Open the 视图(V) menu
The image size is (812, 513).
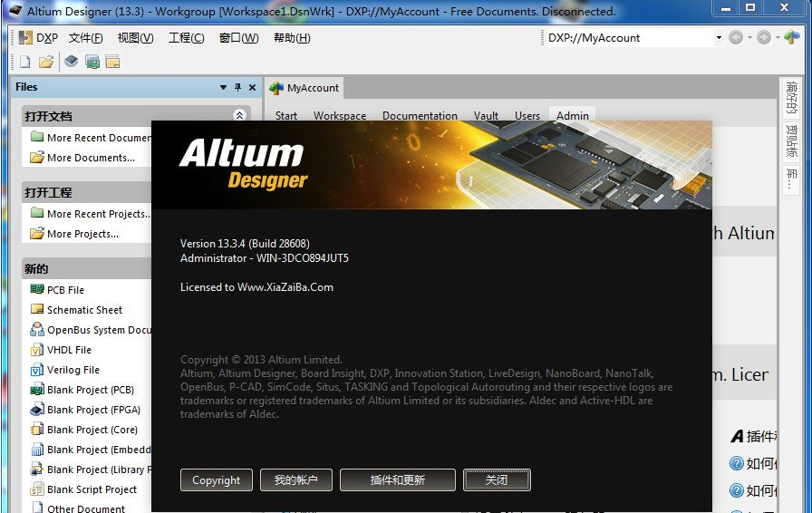coord(135,38)
